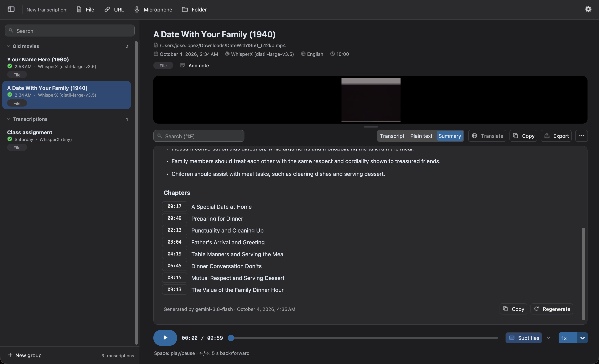Open the Translate globe button
Screen dimensions: 599x364
487,136
